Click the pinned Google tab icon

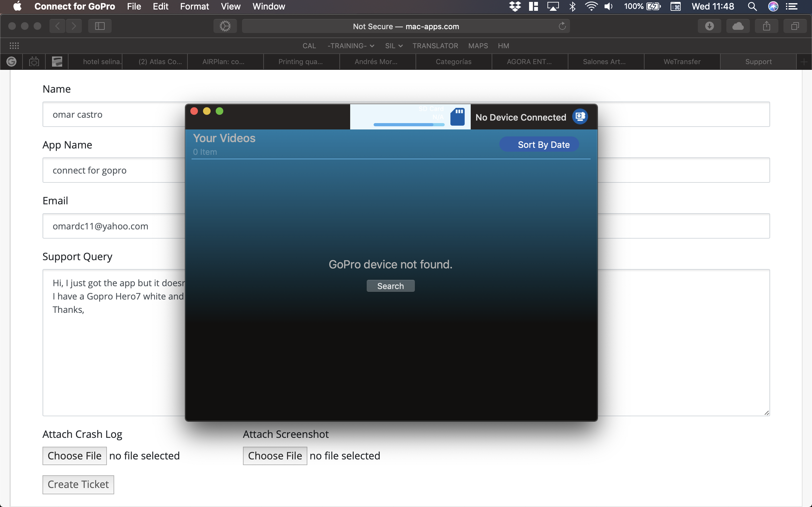(11, 62)
